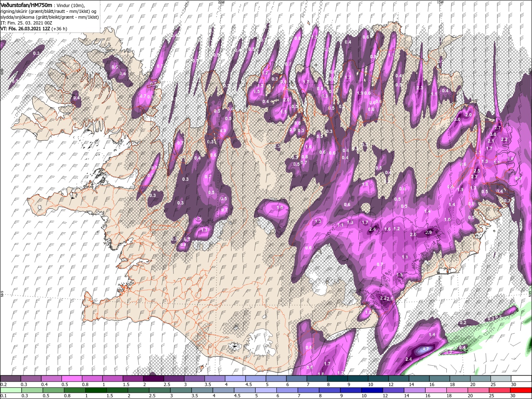The width and height of the screenshot is (532, 399).
Task: Pick the darkest purple swatch between 2 and 2.5
Action: point(153,379)
